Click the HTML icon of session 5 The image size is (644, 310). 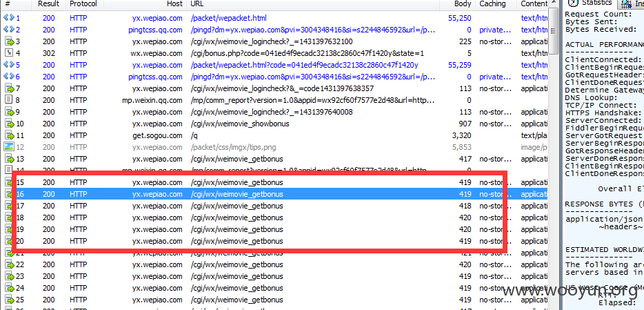[9, 65]
